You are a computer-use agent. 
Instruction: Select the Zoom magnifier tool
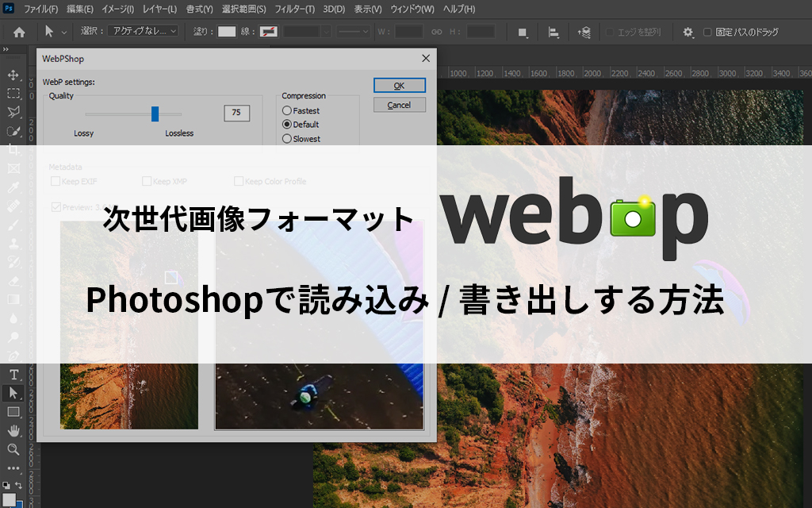pyautogui.click(x=13, y=449)
